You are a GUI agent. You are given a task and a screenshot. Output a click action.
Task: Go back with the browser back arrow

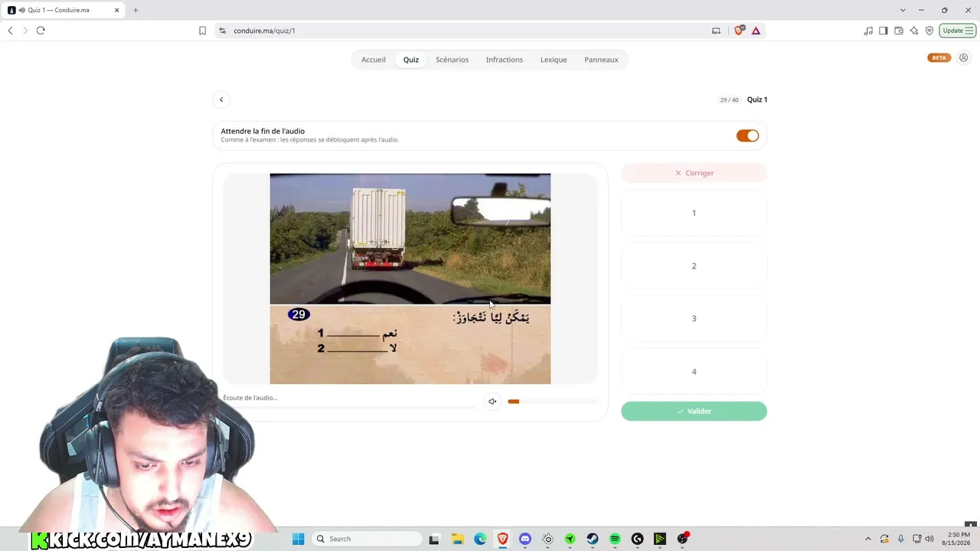coord(10,31)
